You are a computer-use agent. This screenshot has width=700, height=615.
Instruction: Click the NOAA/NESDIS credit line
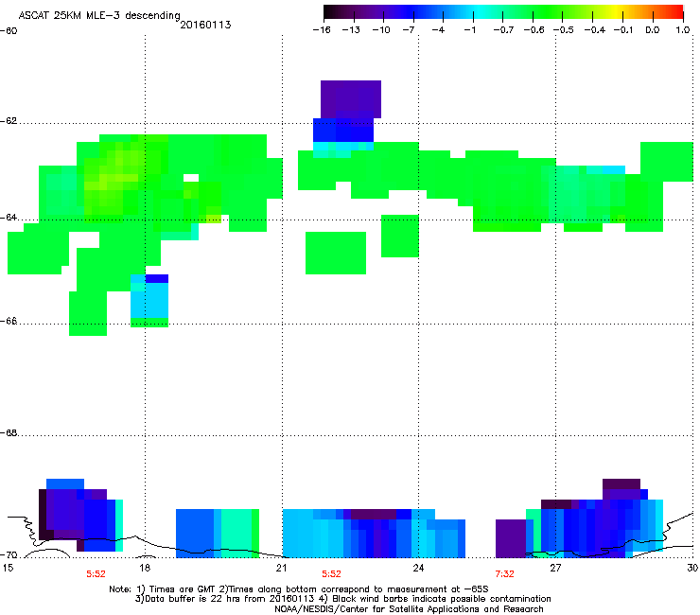click(409, 609)
